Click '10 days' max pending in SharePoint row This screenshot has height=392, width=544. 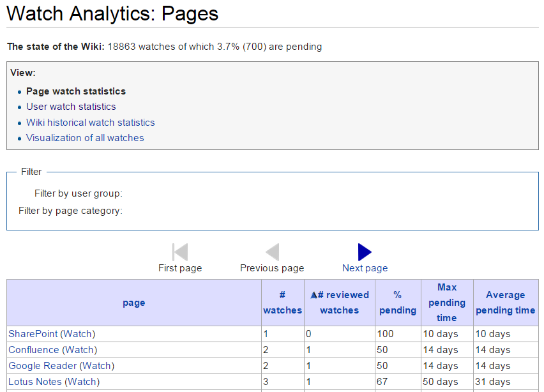[x=441, y=334]
